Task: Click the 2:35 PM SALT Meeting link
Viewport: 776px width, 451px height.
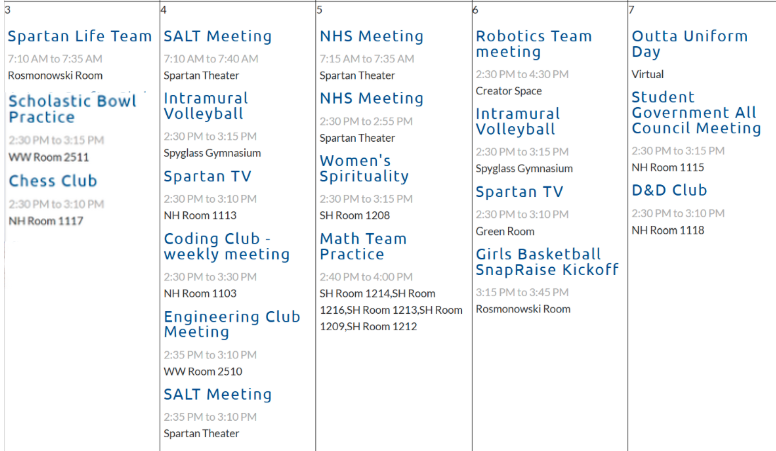Action: tap(218, 394)
